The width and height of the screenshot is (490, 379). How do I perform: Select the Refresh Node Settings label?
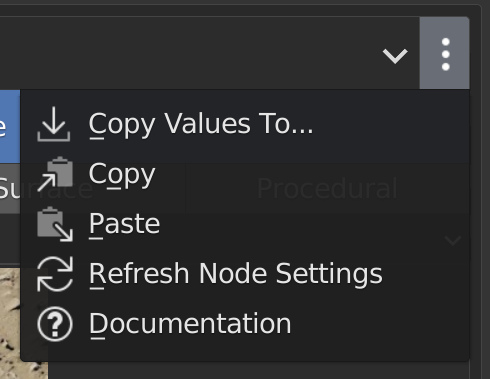coord(236,275)
